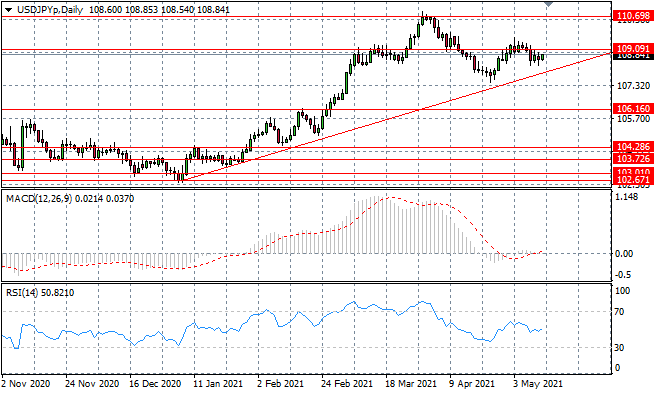Select the 106.160 support level label
Screen dimensions: 657x395
(x=633, y=109)
